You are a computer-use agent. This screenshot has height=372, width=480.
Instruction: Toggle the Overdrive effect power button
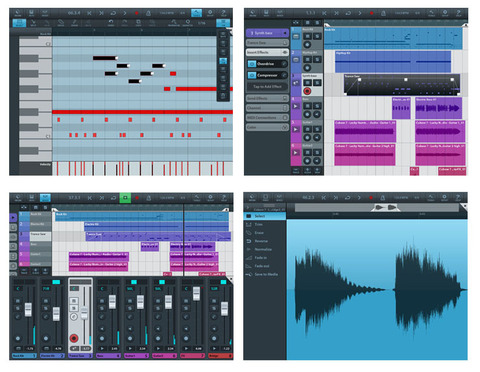[x=252, y=64]
